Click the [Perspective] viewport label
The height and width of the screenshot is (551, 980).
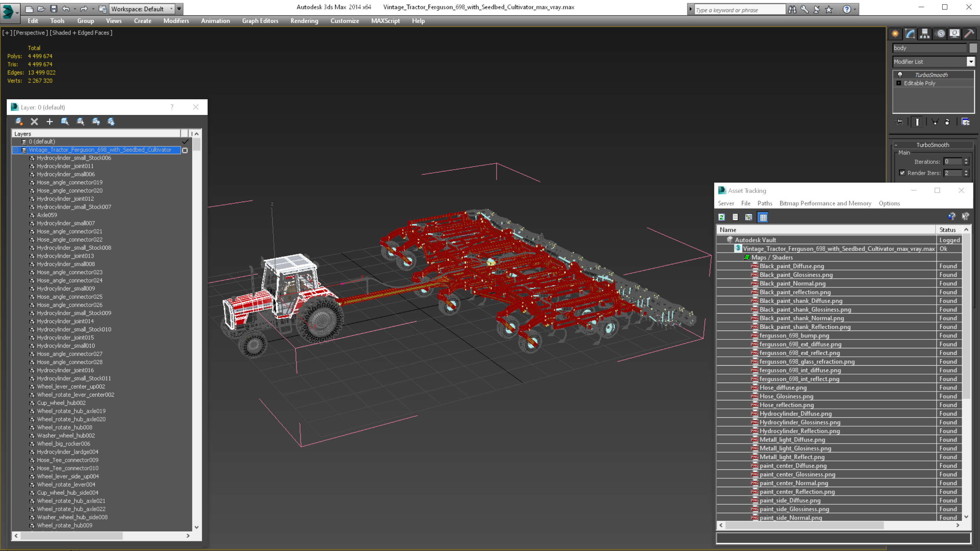[x=30, y=33]
